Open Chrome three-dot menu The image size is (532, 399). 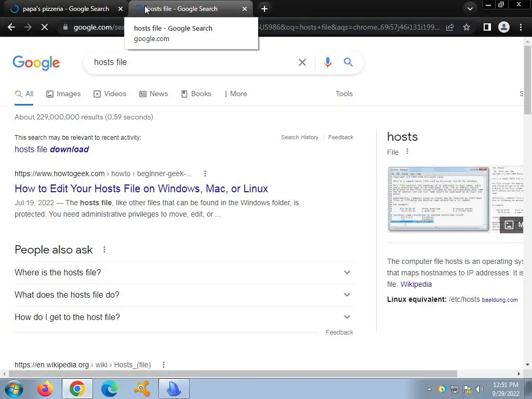521,27
